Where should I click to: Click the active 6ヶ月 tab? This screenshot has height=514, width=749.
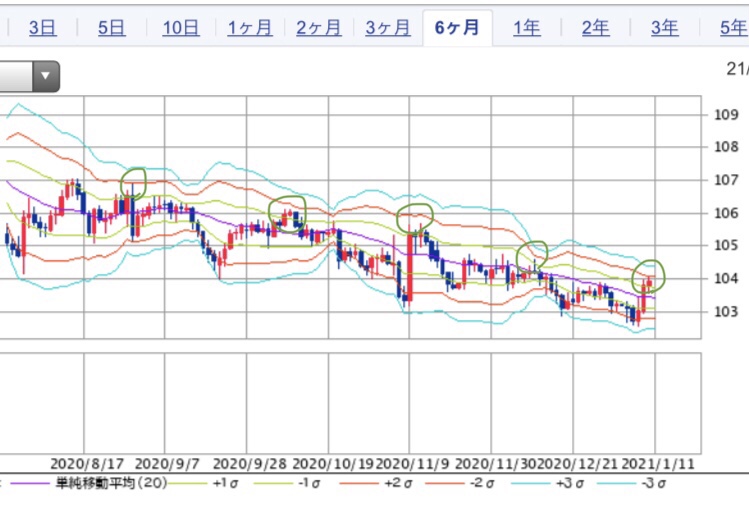457,28
